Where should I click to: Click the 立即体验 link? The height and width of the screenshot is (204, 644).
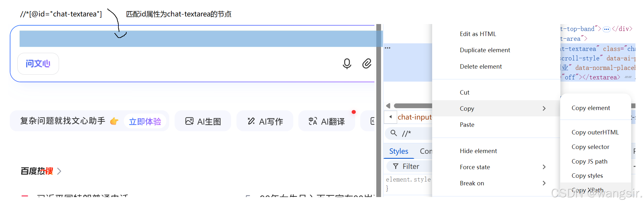pos(145,121)
